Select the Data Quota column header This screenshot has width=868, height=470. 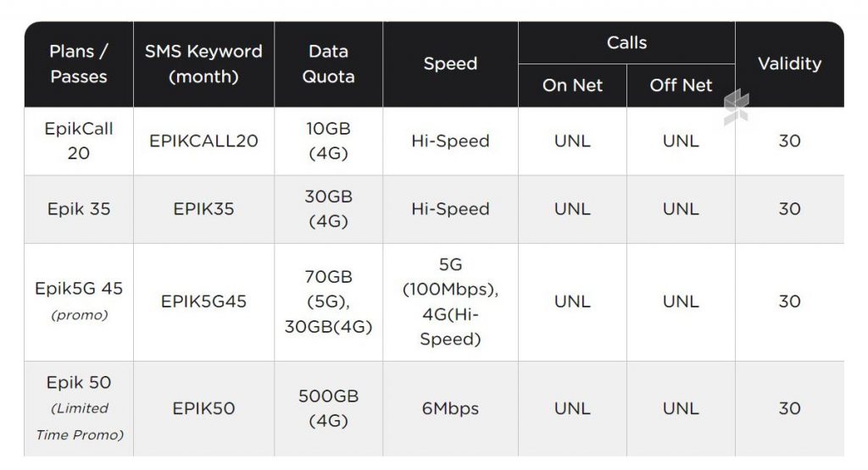(x=328, y=64)
